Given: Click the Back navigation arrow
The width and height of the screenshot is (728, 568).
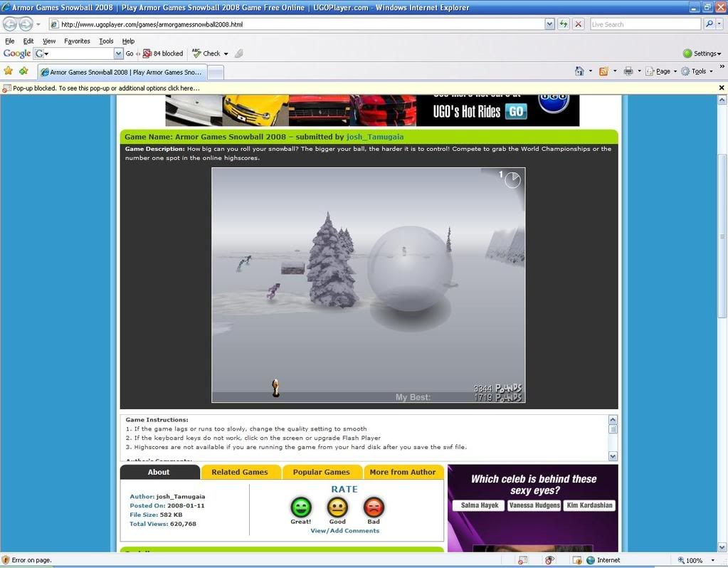Looking at the screenshot, I should click(11, 24).
